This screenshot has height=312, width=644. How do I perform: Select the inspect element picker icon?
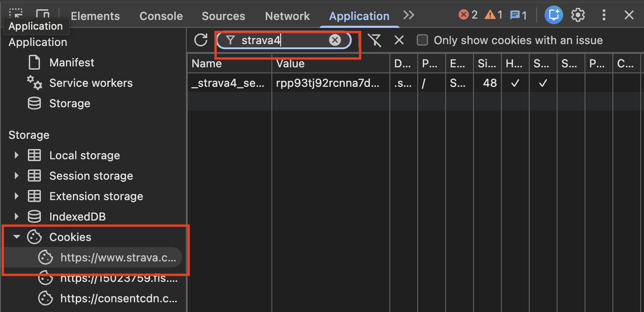click(x=15, y=15)
